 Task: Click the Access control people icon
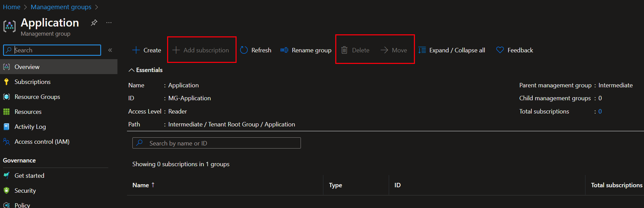pos(6,141)
